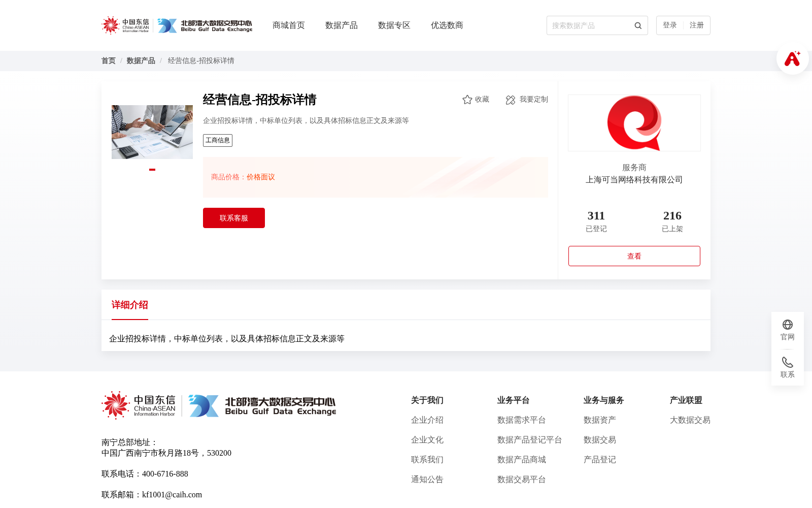Click the 工商信息 tag

coord(218,140)
